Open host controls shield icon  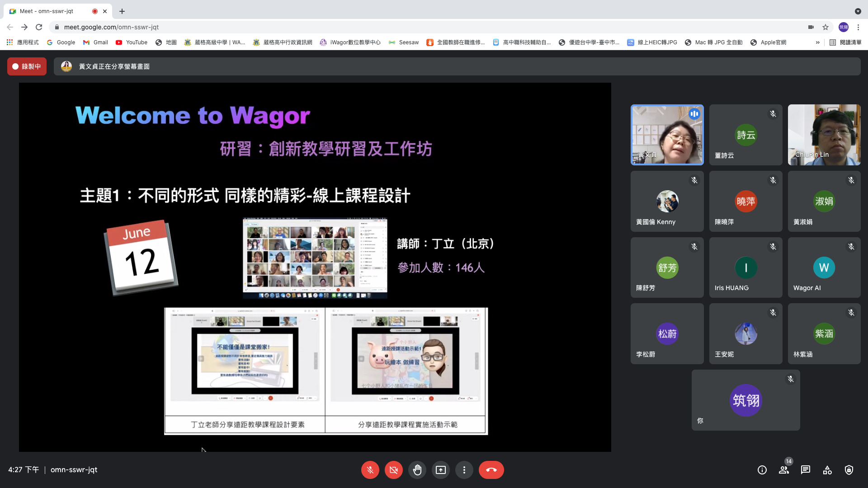[849, 470]
